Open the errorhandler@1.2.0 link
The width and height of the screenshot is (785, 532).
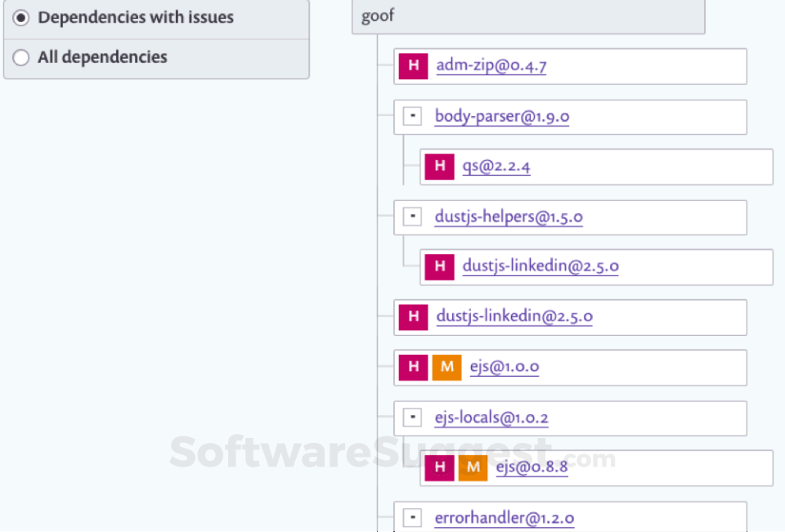[x=505, y=518]
